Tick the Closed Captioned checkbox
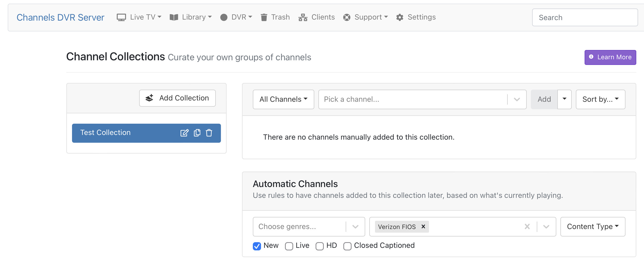The height and width of the screenshot is (262, 644). [x=347, y=246]
